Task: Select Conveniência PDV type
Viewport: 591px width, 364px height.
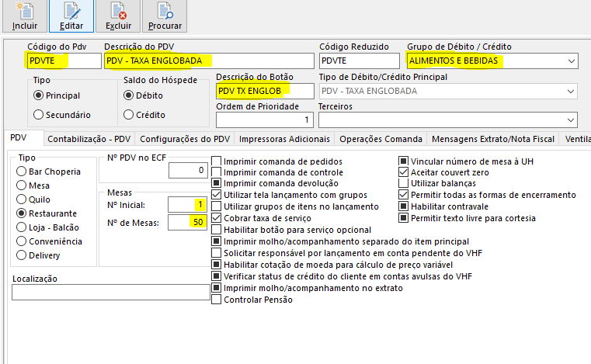Action: 22,241
